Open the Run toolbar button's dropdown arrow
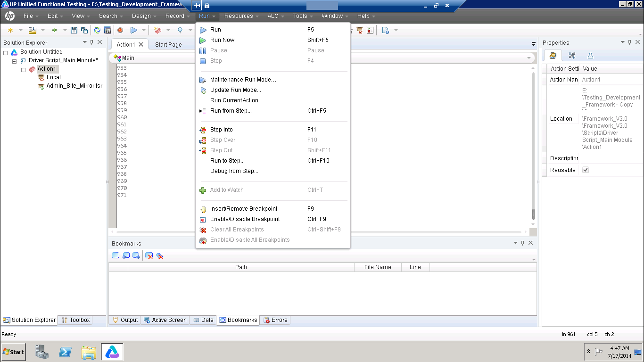Viewport: 644px width, 362px height. click(x=143, y=30)
